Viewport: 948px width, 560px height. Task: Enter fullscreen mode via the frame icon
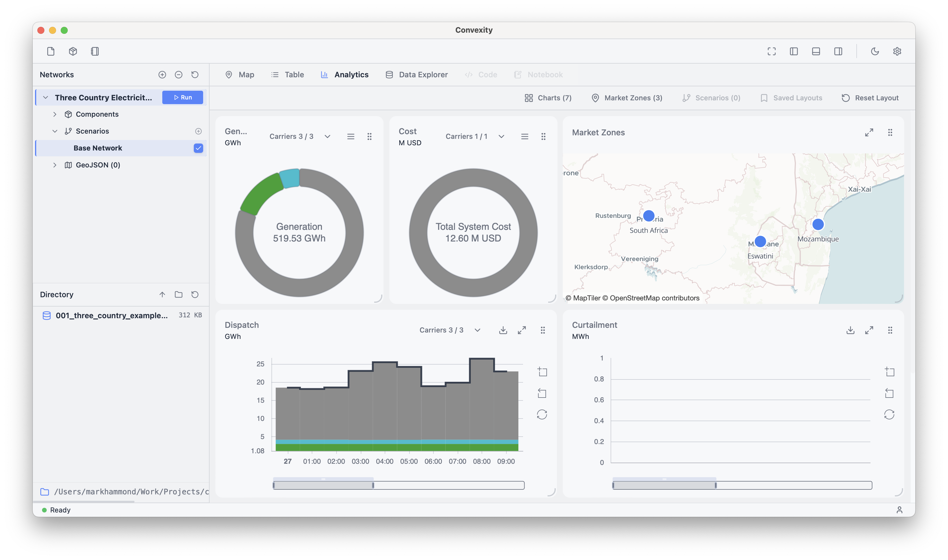[771, 51]
